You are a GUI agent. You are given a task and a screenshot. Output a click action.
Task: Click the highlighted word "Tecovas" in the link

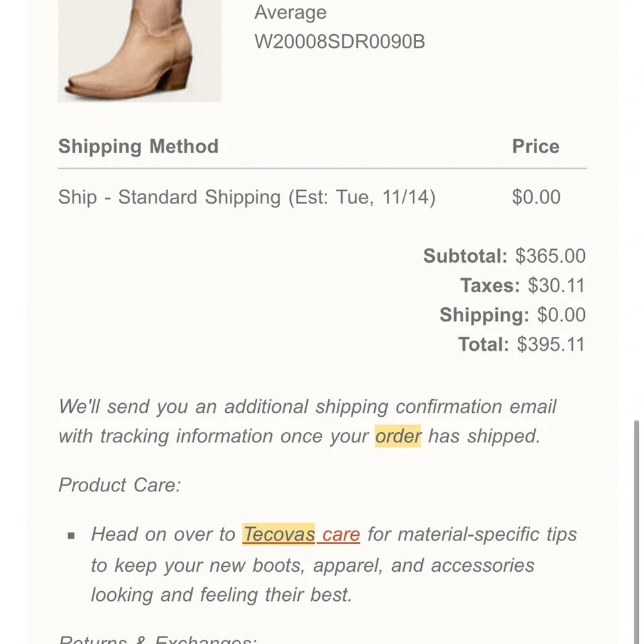[279, 535]
